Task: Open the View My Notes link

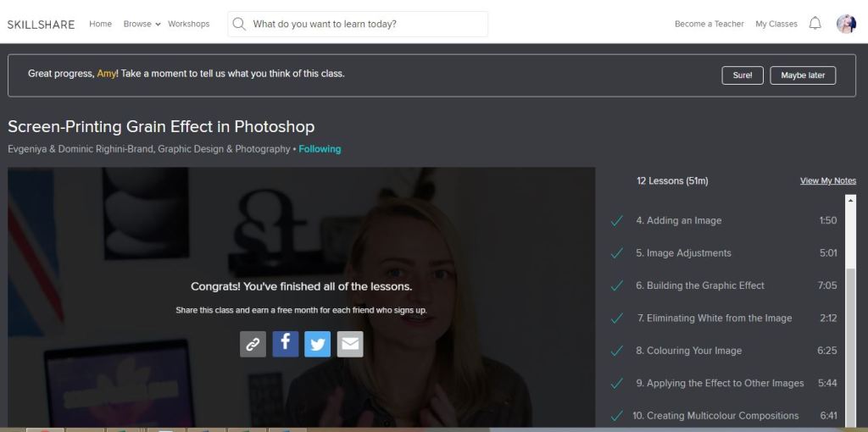Action: click(827, 180)
